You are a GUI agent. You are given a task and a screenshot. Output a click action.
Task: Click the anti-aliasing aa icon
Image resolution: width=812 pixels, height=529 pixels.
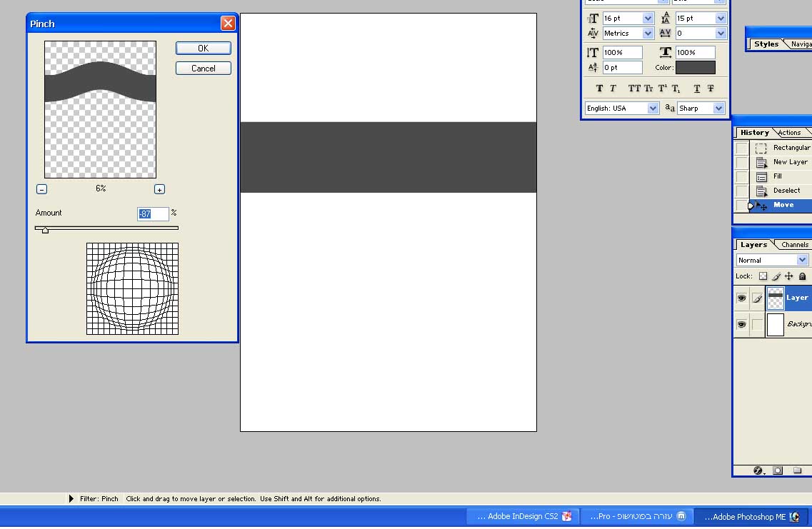pyautogui.click(x=670, y=109)
